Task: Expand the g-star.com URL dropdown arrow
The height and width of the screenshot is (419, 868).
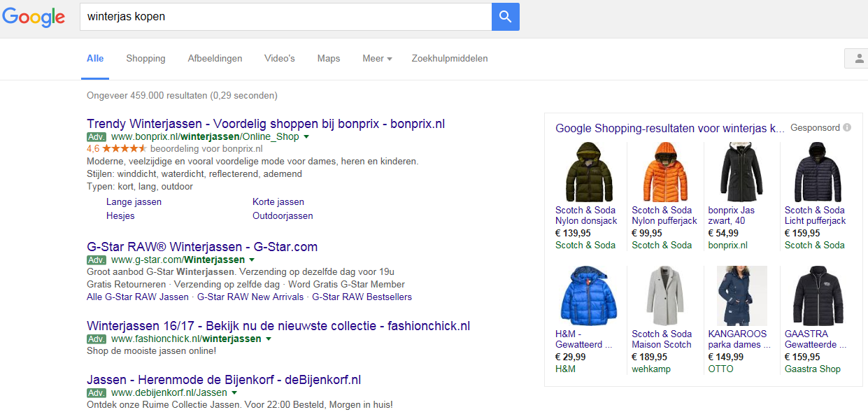Action: point(252,260)
